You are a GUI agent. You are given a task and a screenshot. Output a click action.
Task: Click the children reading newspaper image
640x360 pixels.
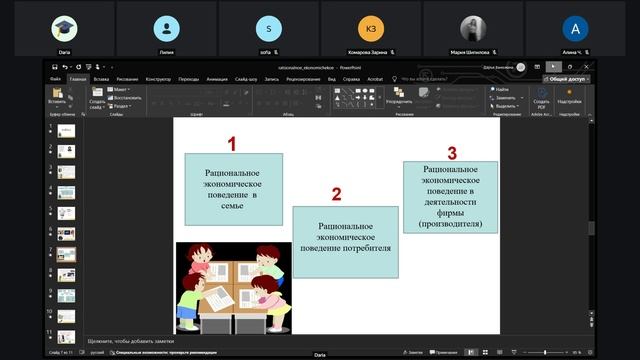[x=233, y=288]
